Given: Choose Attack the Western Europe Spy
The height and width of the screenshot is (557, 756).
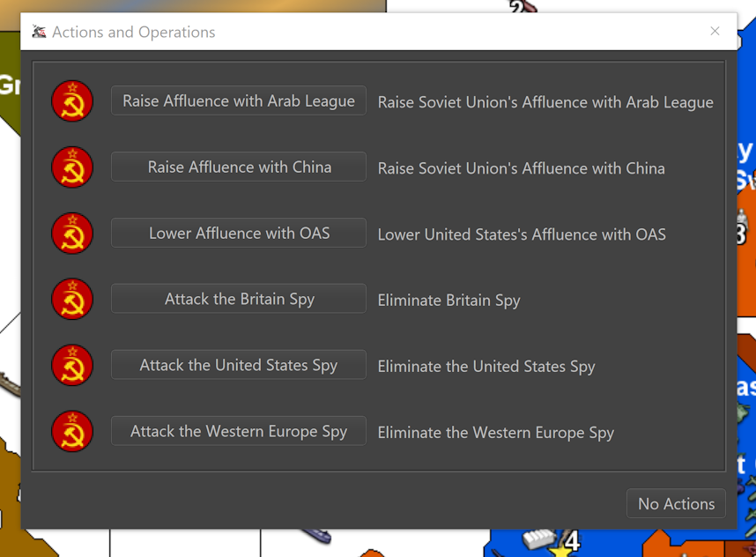Looking at the screenshot, I should pos(238,432).
